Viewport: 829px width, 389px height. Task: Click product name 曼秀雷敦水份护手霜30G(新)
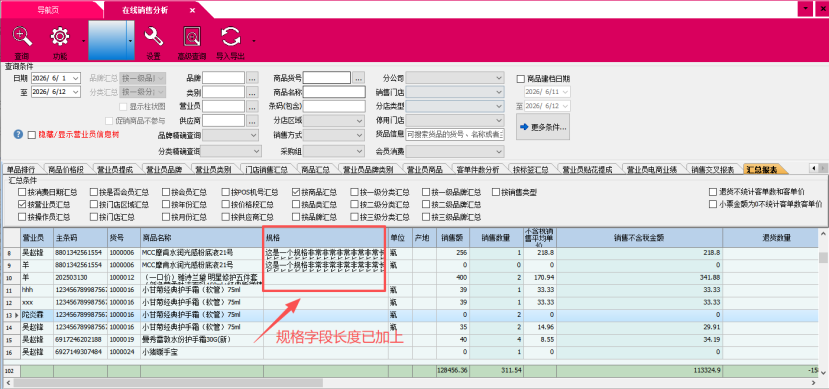point(187,339)
